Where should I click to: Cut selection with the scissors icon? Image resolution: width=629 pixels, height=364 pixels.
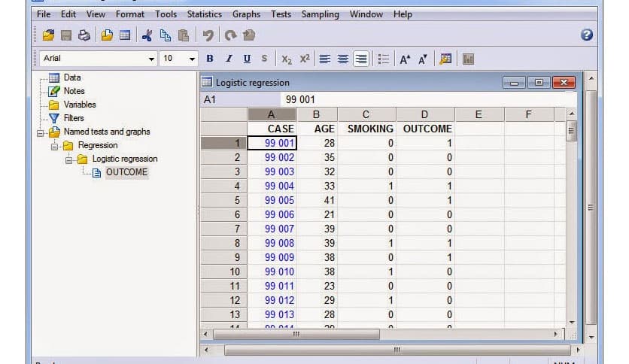(x=147, y=35)
